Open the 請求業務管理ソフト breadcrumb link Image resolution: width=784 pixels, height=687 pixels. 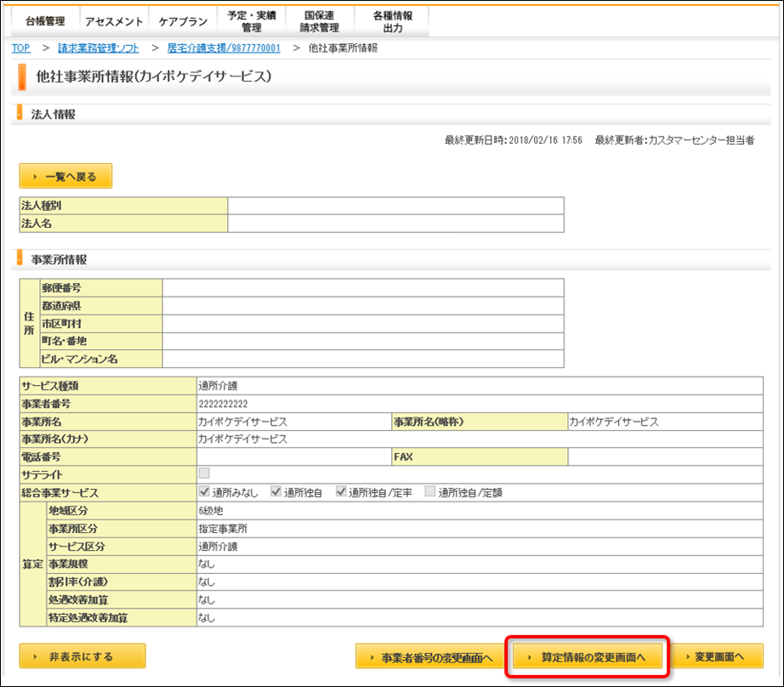pyautogui.click(x=99, y=48)
